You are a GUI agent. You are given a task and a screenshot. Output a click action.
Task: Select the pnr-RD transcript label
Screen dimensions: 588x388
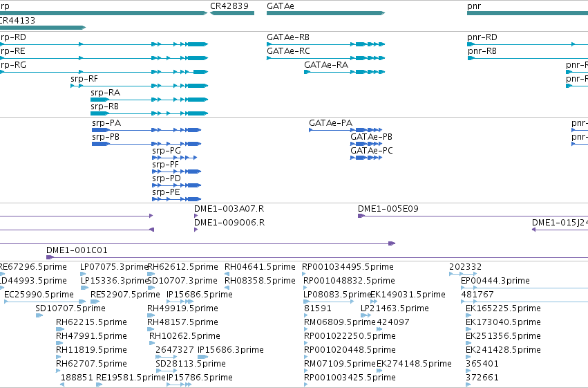pos(482,37)
